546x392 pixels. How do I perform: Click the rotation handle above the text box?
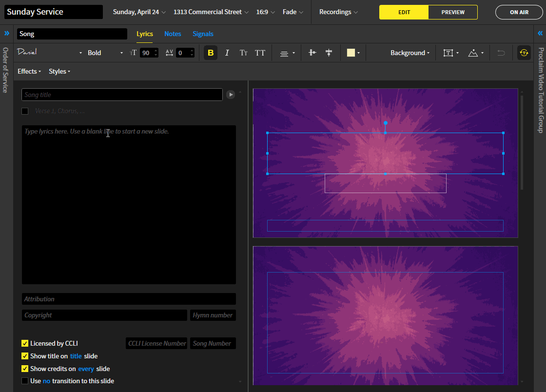[386, 123]
